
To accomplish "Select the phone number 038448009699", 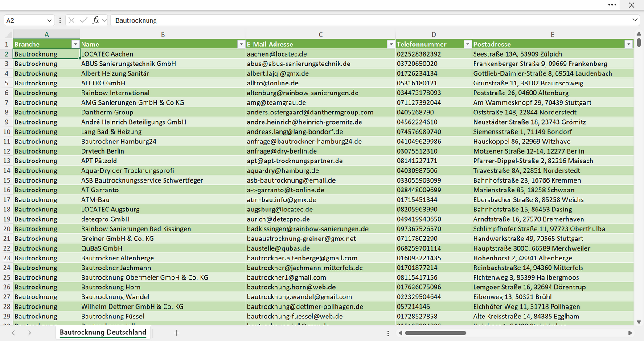I will click(434, 190).
